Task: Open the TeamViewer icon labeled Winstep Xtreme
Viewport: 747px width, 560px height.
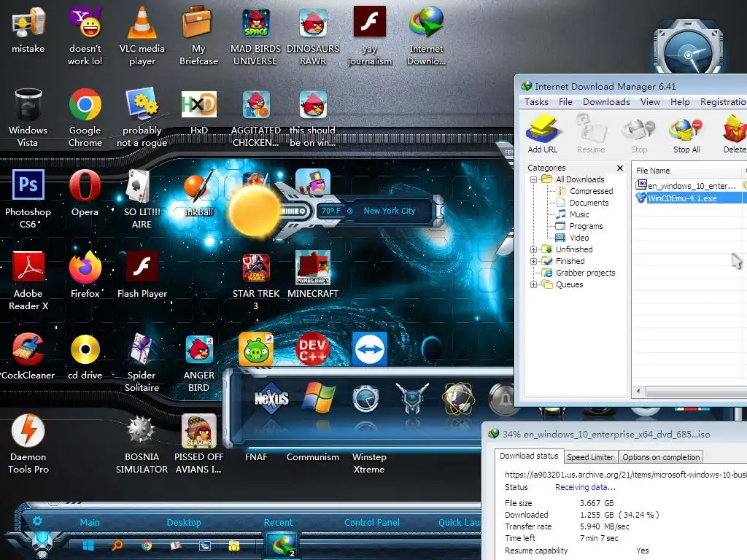Action: 370,349
